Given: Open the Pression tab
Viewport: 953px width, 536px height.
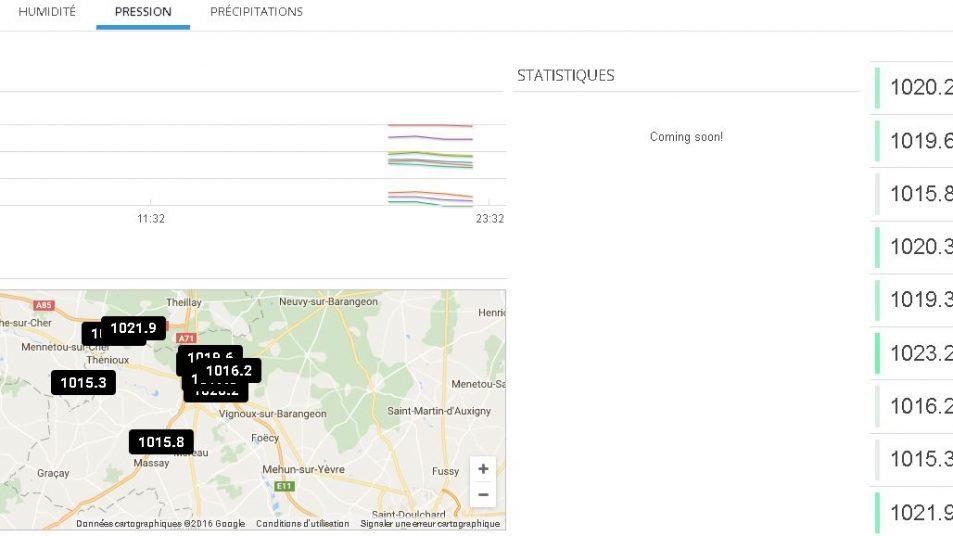Looking at the screenshot, I should pos(143,12).
